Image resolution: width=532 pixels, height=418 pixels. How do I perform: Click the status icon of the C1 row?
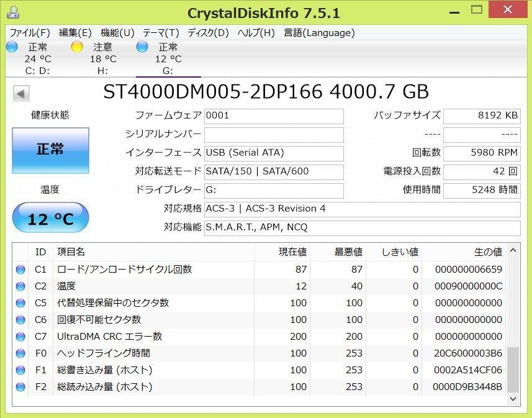coord(20,270)
